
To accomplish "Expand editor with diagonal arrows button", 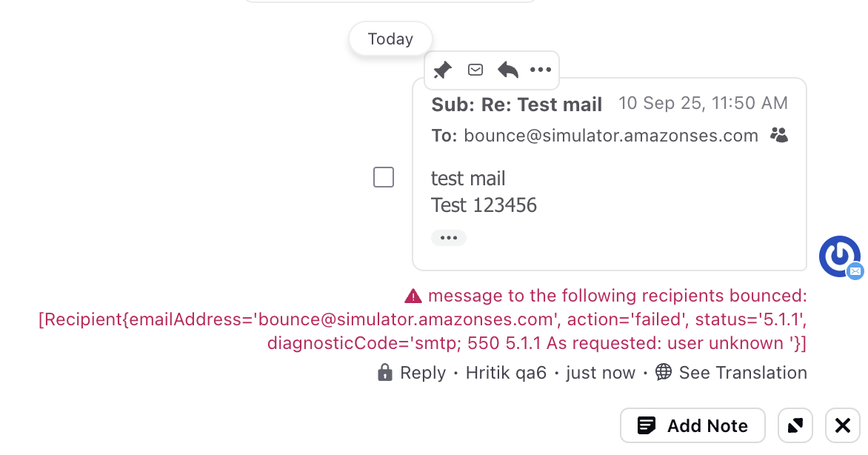I will (795, 425).
